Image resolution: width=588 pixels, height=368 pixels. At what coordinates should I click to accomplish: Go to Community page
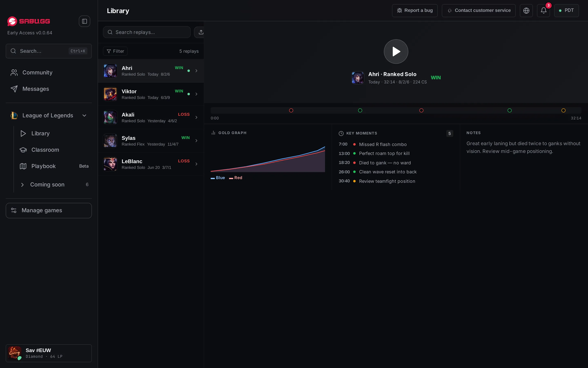point(49,73)
